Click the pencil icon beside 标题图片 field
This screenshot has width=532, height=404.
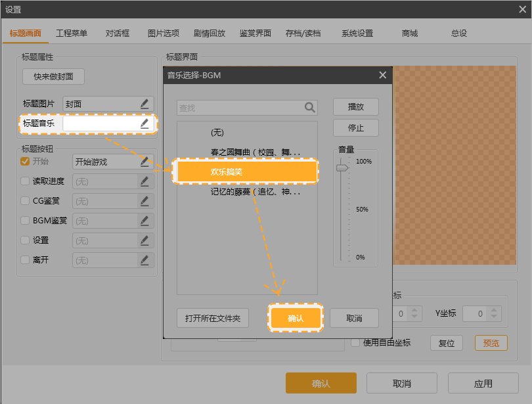point(144,104)
